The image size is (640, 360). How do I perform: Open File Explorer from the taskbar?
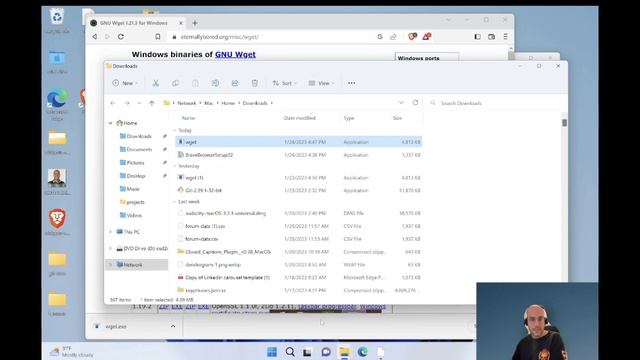coord(344,352)
